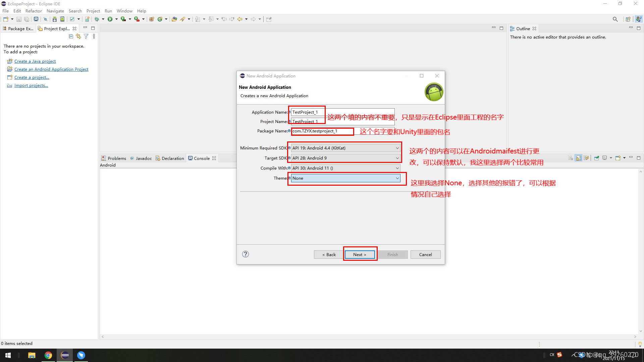Click the Package Name input field

pyautogui.click(x=322, y=131)
